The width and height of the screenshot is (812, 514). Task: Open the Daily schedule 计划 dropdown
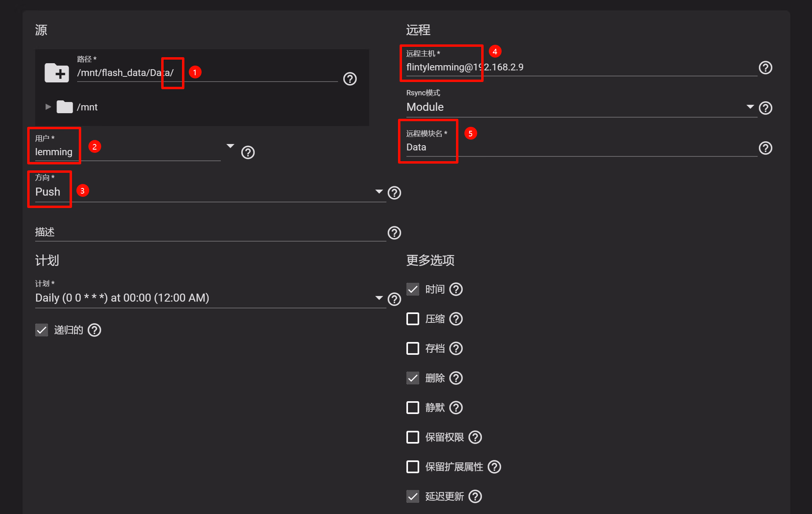click(x=208, y=298)
